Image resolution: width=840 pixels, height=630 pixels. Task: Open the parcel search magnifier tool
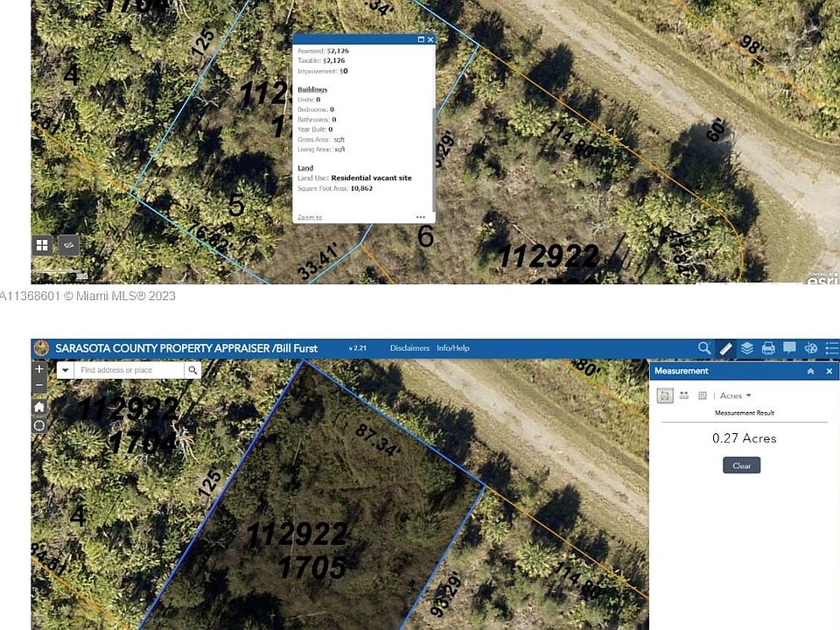[x=703, y=349]
